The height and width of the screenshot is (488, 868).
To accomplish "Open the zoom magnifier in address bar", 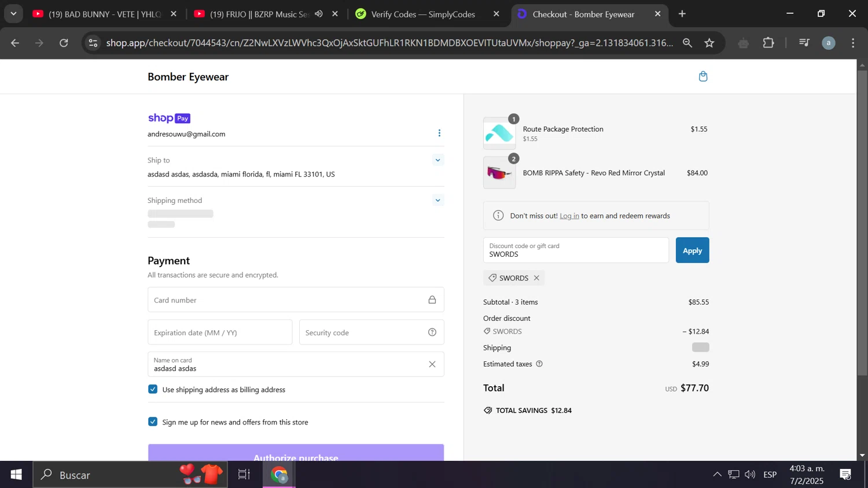I will pyautogui.click(x=687, y=43).
